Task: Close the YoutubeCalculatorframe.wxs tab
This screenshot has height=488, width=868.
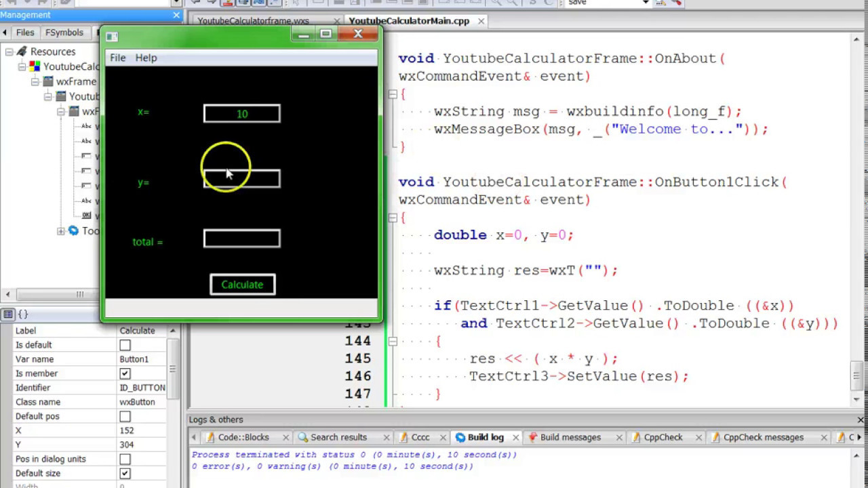Action: click(x=336, y=21)
